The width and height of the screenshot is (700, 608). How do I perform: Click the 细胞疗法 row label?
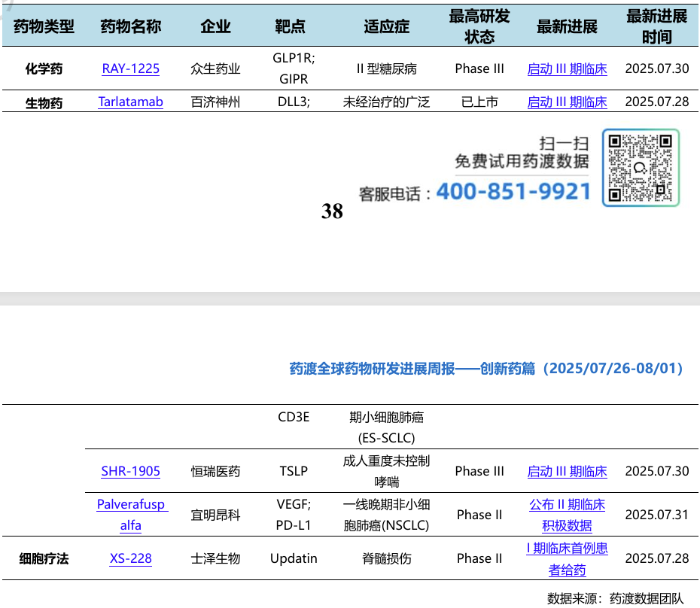[x=44, y=558]
